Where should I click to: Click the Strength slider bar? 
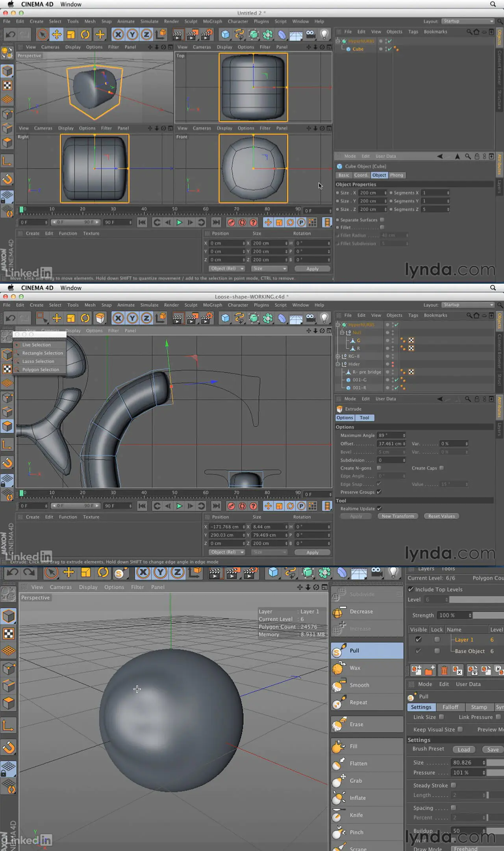click(489, 615)
